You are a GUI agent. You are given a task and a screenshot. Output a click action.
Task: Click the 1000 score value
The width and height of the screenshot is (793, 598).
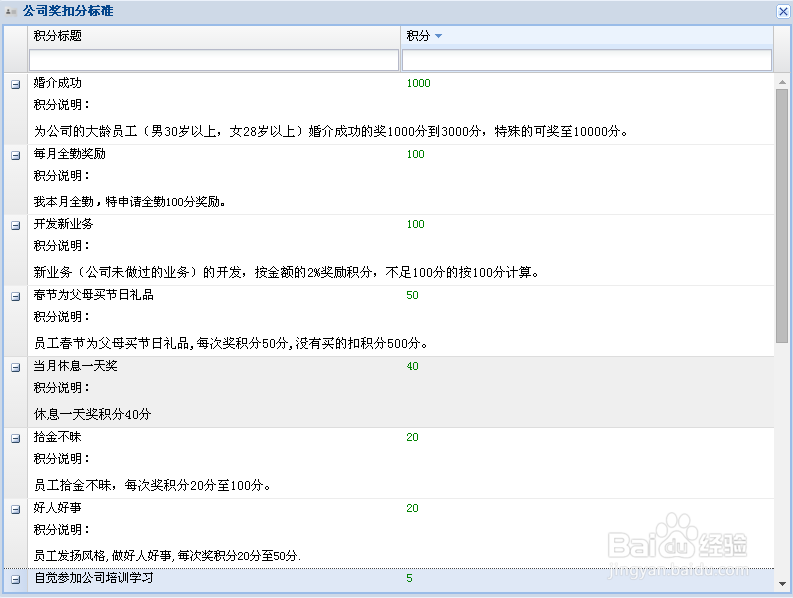click(x=418, y=83)
